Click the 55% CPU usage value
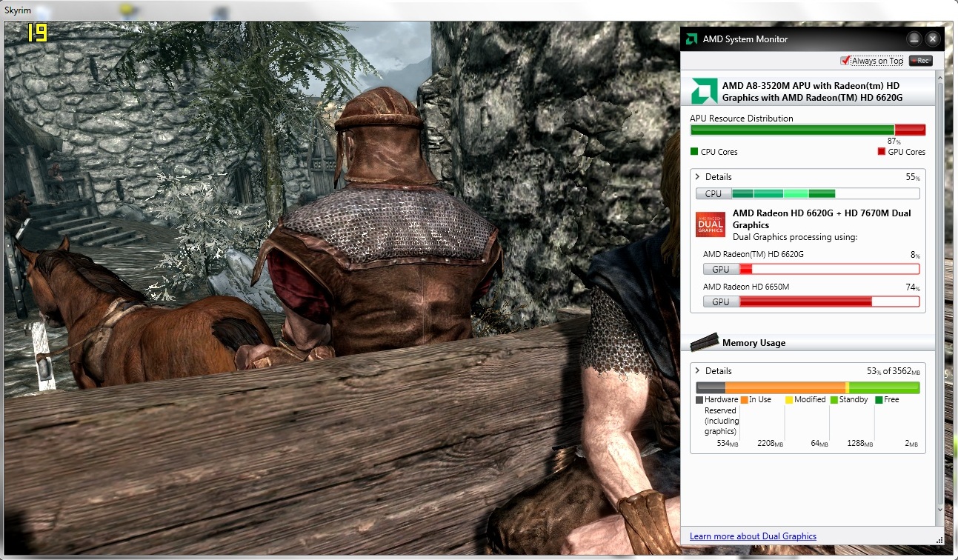The width and height of the screenshot is (958, 560). coord(913,178)
